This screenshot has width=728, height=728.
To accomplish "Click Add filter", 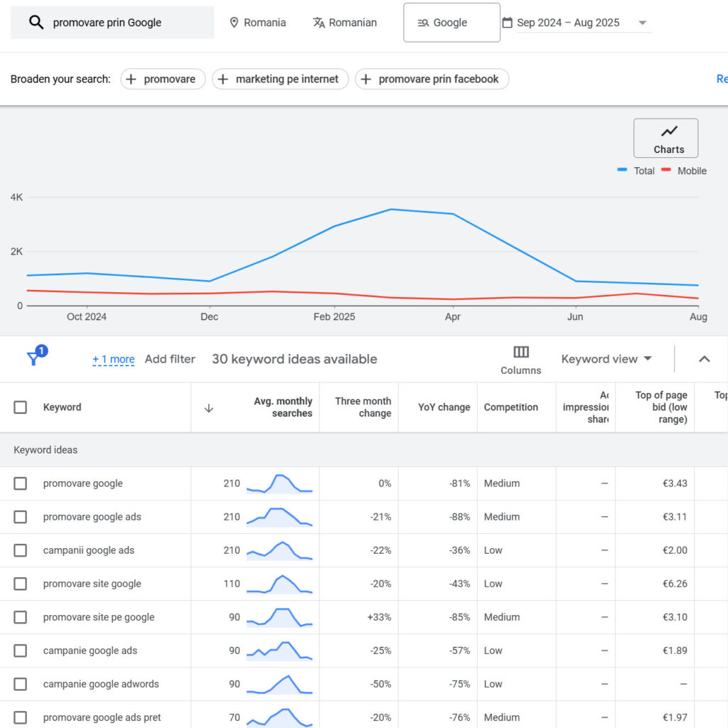I will (170, 359).
